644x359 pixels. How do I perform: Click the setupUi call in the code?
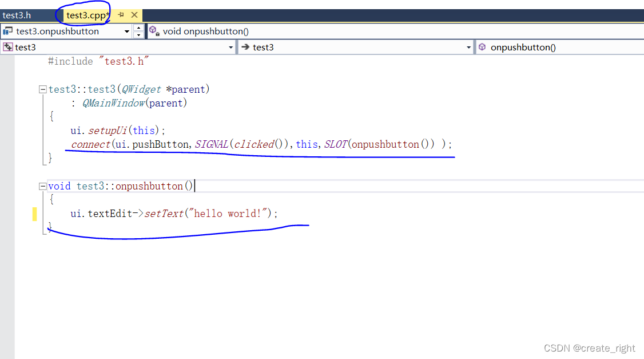click(x=108, y=131)
